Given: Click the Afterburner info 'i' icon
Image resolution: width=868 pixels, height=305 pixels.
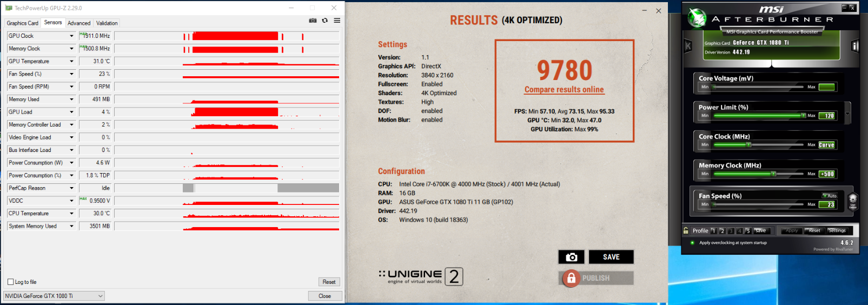Looking at the screenshot, I should point(855,46).
